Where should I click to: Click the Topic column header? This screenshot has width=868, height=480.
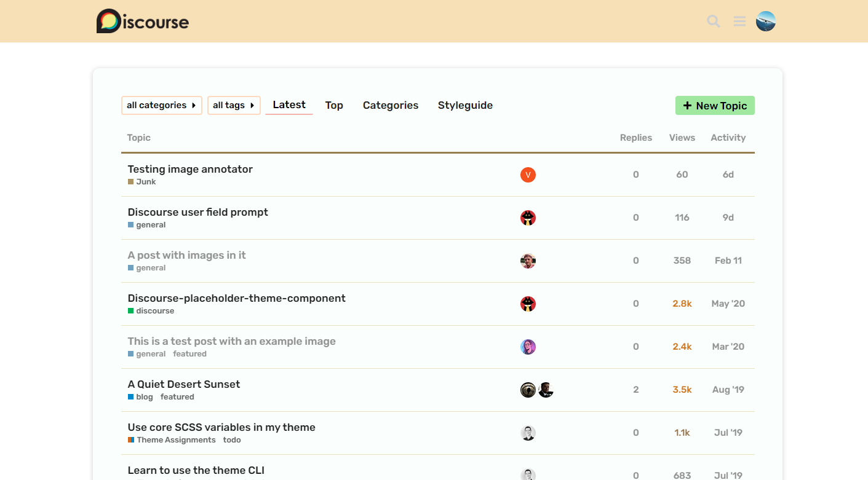[x=139, y=138]
